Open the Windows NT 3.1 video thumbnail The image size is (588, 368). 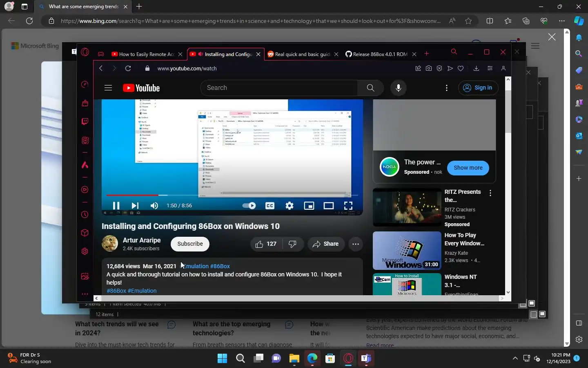407,284
